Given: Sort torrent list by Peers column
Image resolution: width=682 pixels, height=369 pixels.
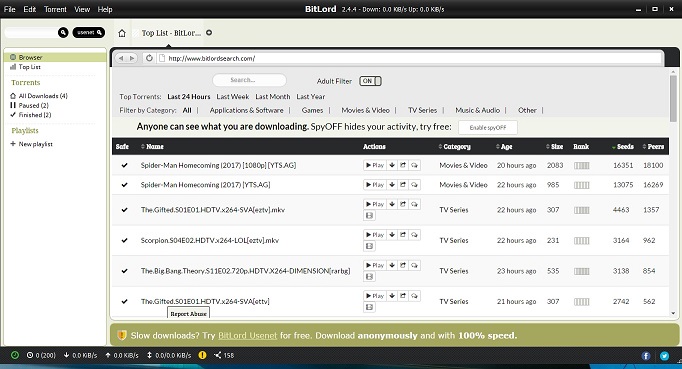Looking at the screenshot, I should click(x=653, y=147).
